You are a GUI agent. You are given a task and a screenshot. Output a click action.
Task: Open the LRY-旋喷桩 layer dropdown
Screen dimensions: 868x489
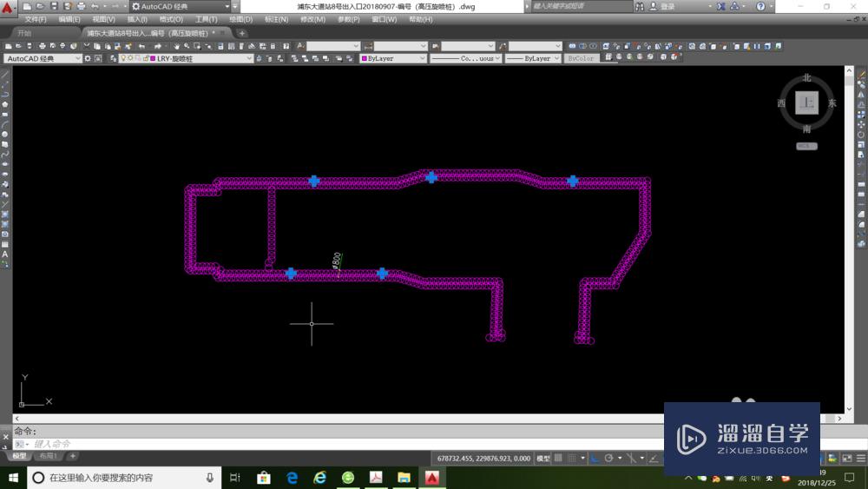click(x=187, y=58)
